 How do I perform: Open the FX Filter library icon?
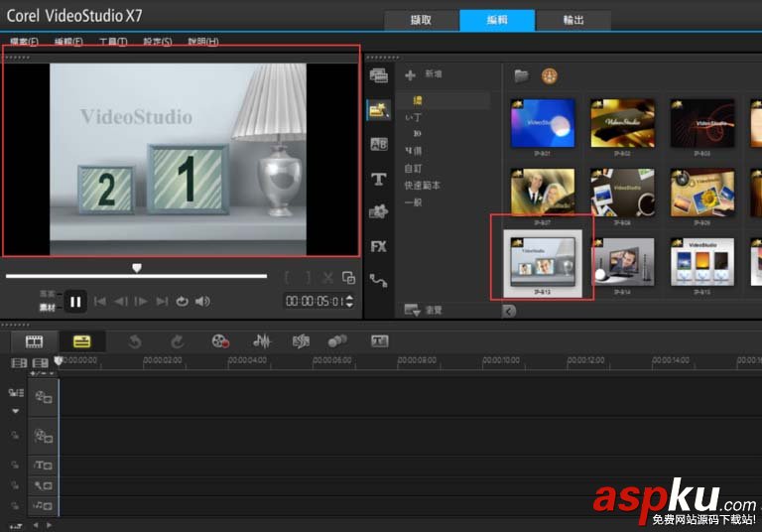379,246
